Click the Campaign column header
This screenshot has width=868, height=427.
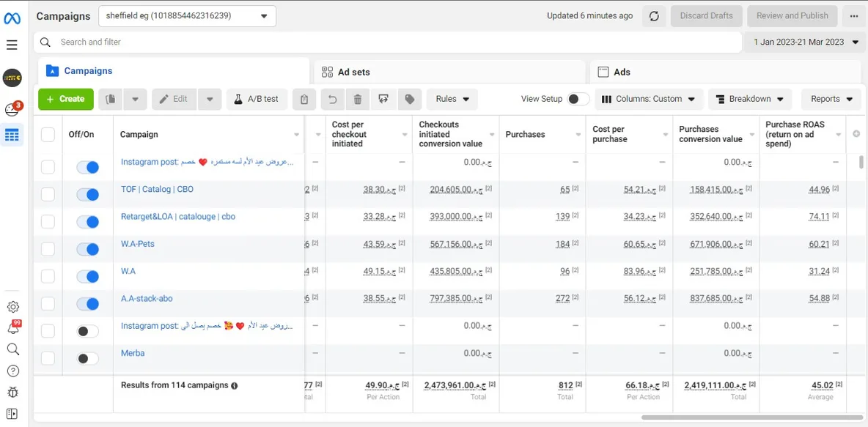pos(209,135)
